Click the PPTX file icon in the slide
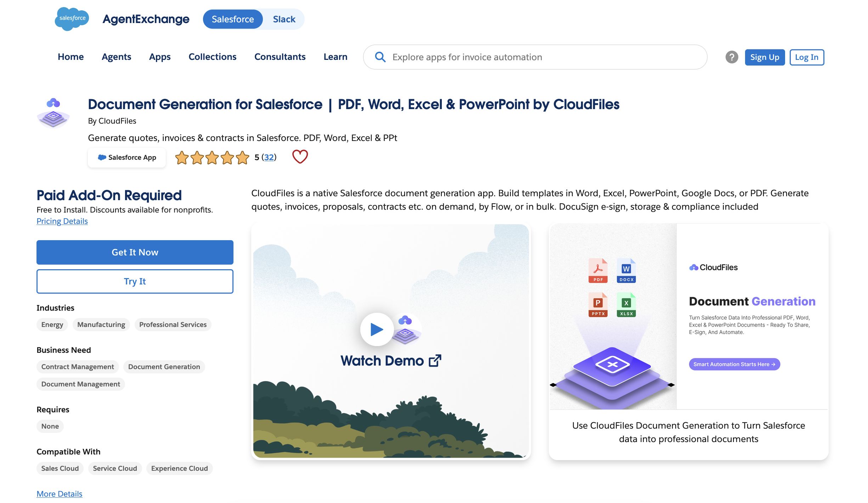This screenshot has height=503, width=868. 598,305
